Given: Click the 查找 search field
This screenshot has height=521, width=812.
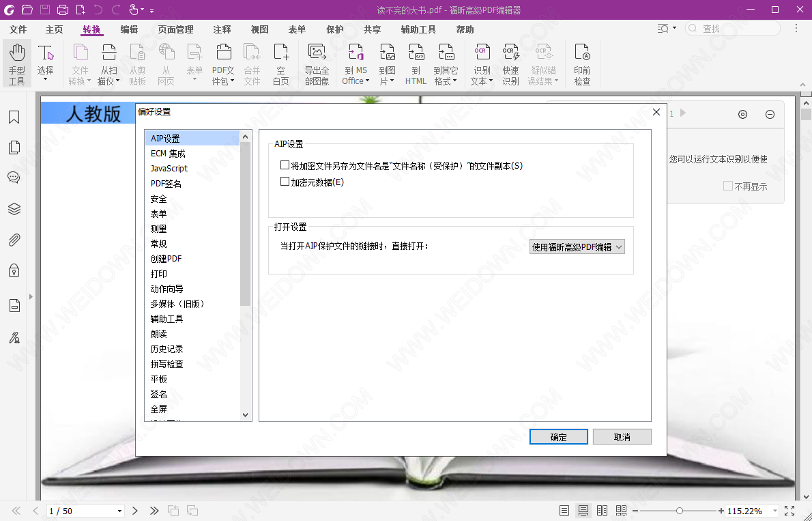Looking at the screenshot, I should pyautogui.click(x=732, y=29).
